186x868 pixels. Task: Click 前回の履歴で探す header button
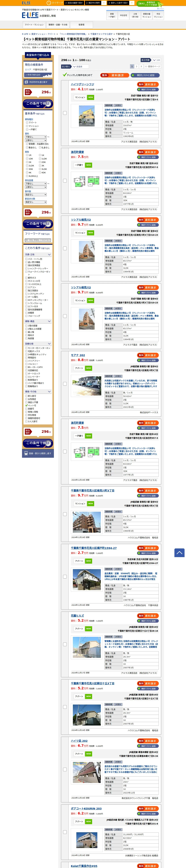tap(74, 3)
